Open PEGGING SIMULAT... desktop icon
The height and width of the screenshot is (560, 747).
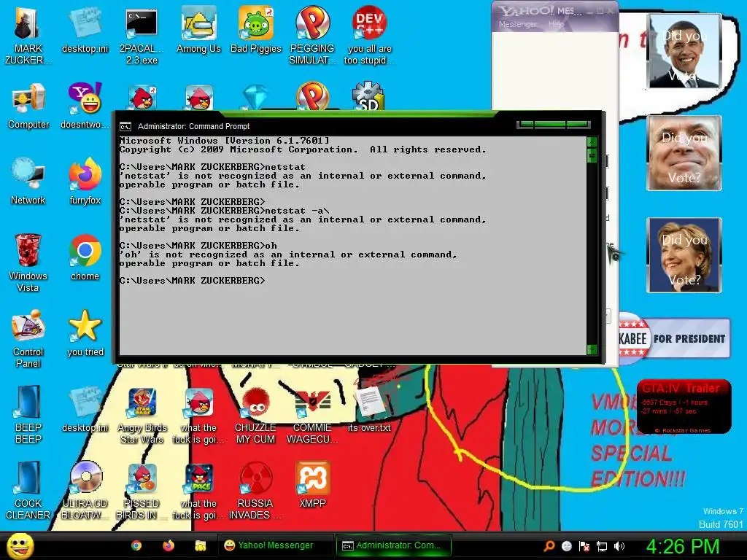(312, 36)
